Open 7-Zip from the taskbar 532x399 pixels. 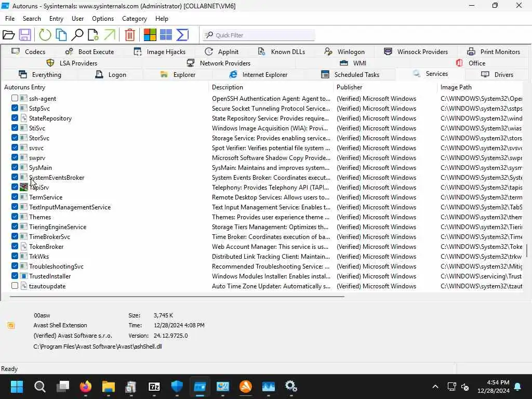(x=154, y=387)
